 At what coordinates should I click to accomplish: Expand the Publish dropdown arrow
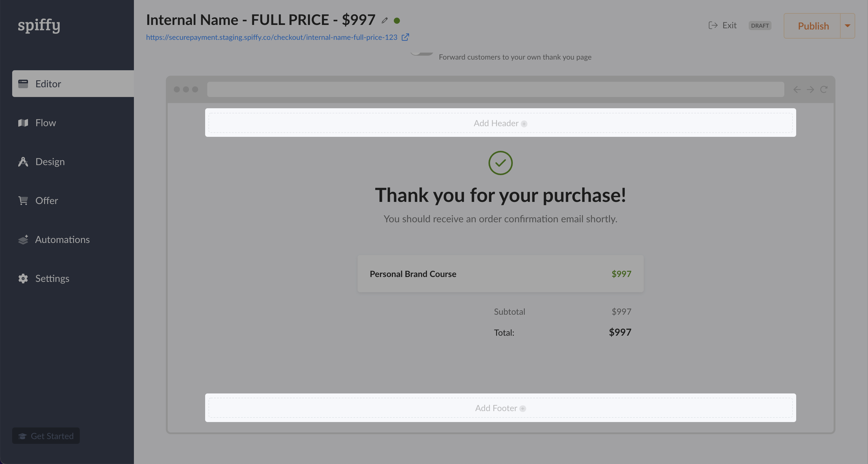[x=847, y=26]
